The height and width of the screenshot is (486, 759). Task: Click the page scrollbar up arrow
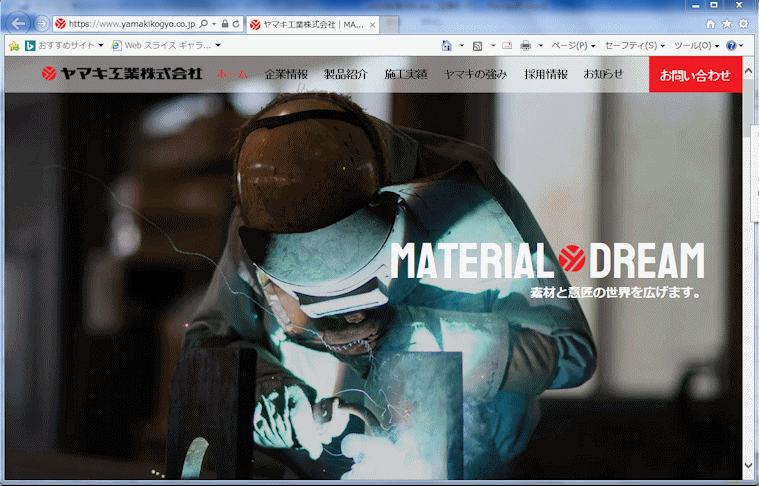tap(748, 71)
